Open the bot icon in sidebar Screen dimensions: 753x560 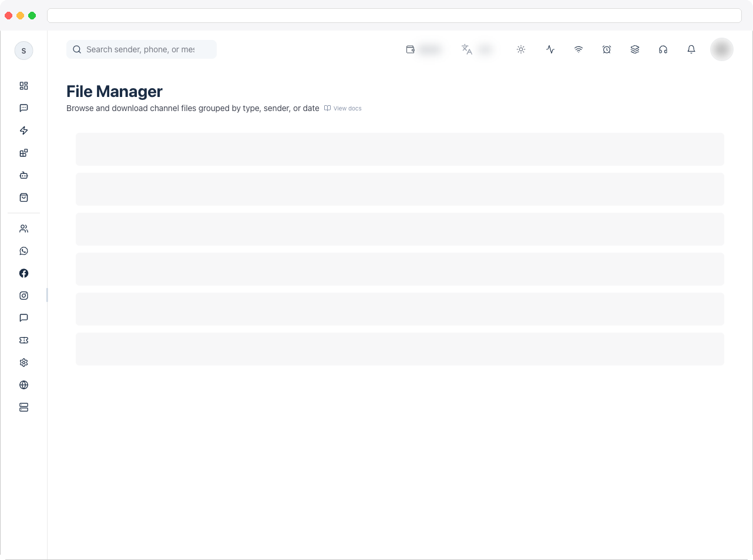(23, 175)
